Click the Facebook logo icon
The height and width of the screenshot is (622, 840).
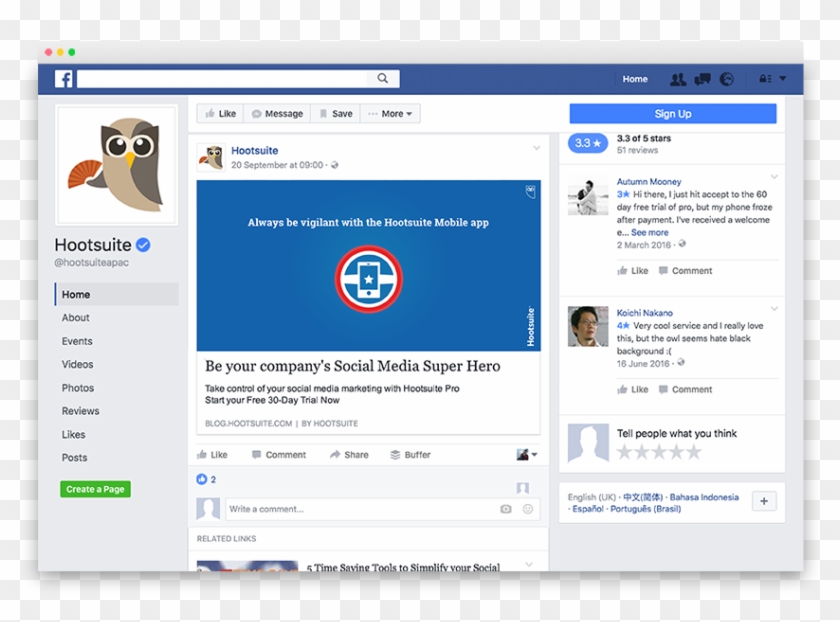tap(64, 79)
